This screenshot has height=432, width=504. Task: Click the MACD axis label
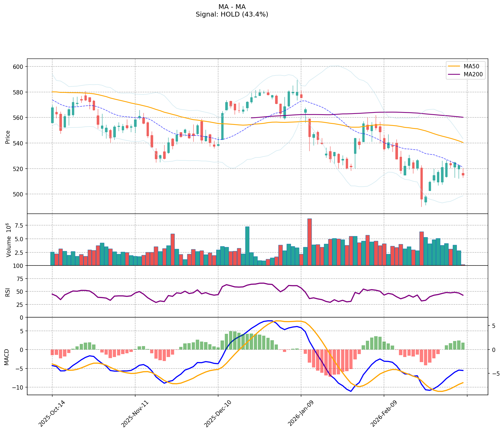click(x=6, y=357)
